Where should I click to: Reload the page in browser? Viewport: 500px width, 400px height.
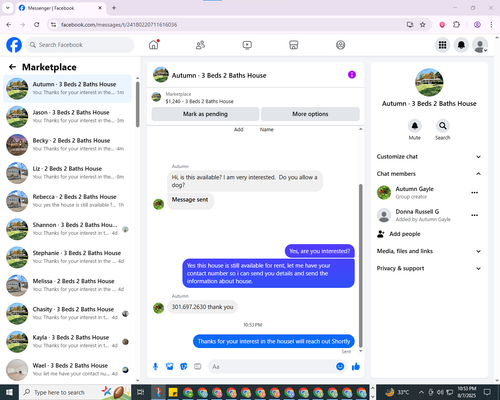pyautogui.click(x=37, y=24)
